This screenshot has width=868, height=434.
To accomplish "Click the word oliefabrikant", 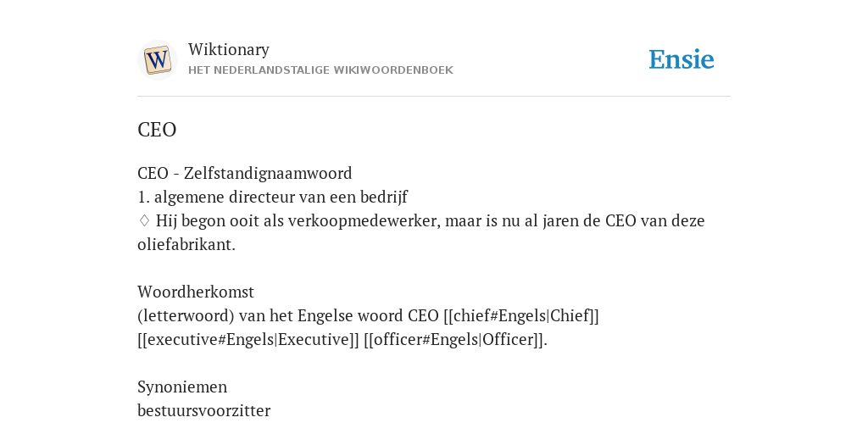I will tap(186, 245).
